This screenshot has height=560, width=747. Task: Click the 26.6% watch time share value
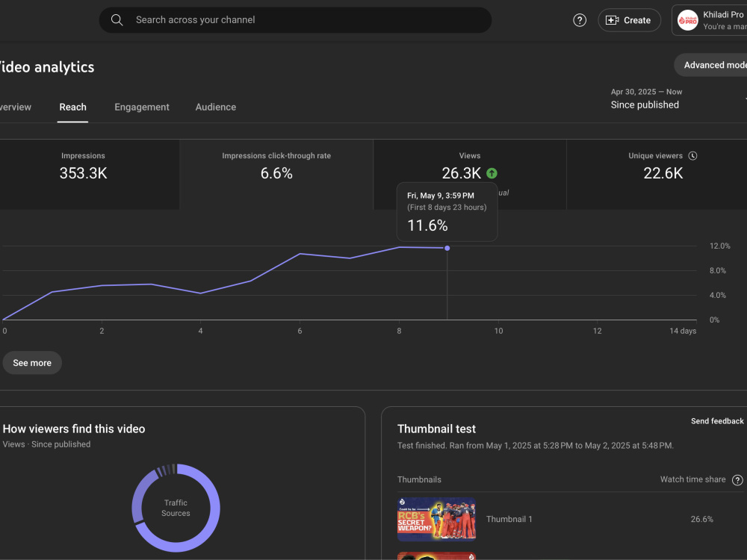(701, 519)
